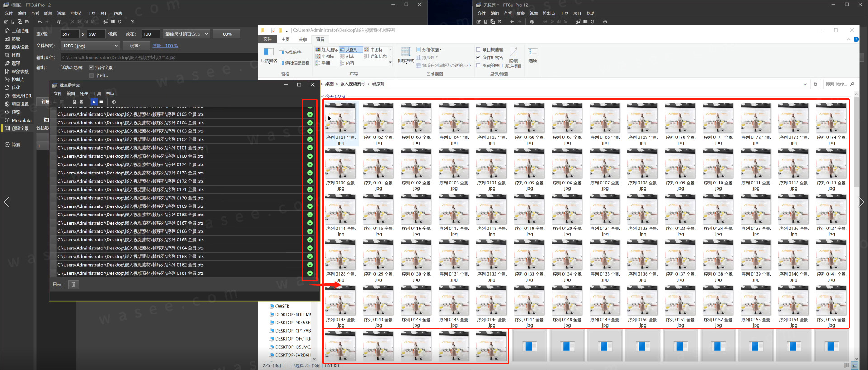Open the 文件 tab in the Explorer ribbon
868x370 pixels.
(268, 39)
